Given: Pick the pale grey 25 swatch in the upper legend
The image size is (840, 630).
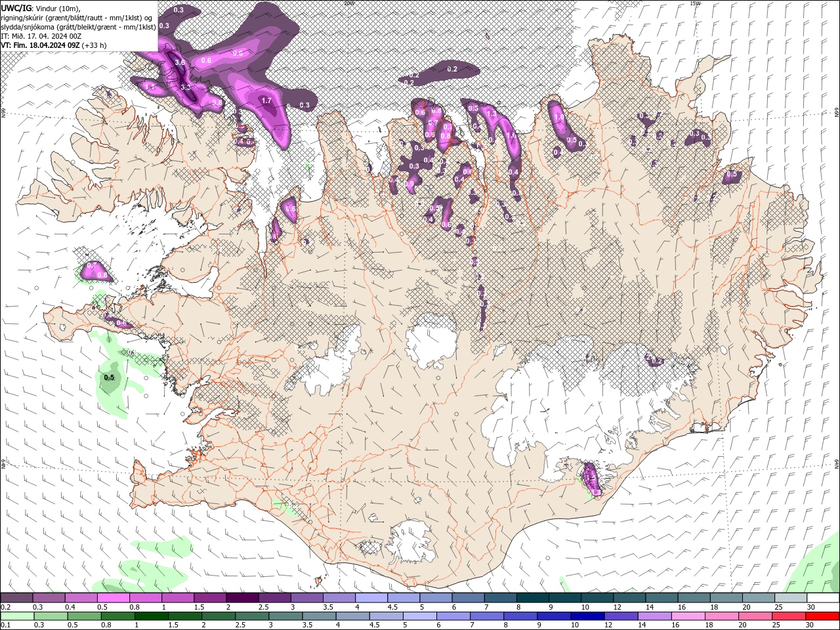Looking at the screenshot, I should (791, 598).
